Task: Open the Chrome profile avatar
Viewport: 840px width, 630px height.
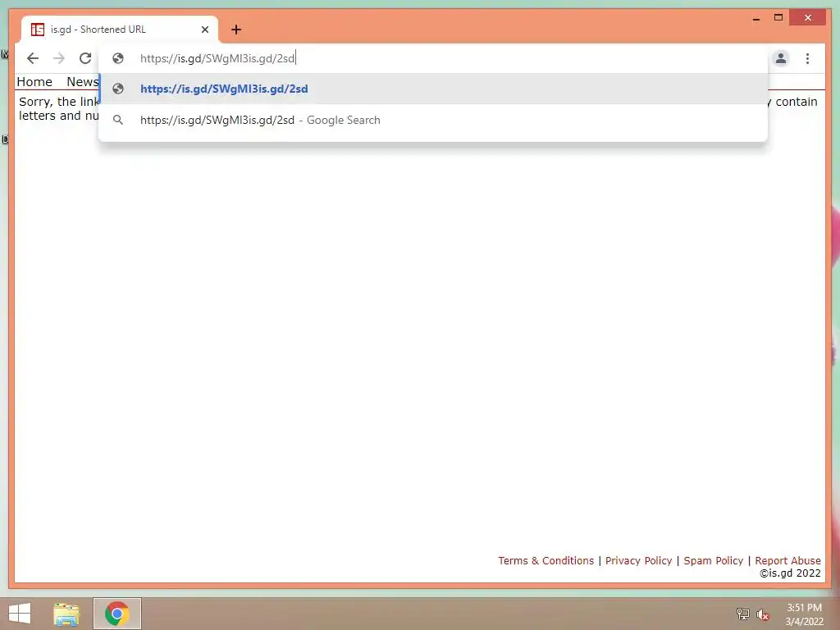Action: click(x=781, y=58)
